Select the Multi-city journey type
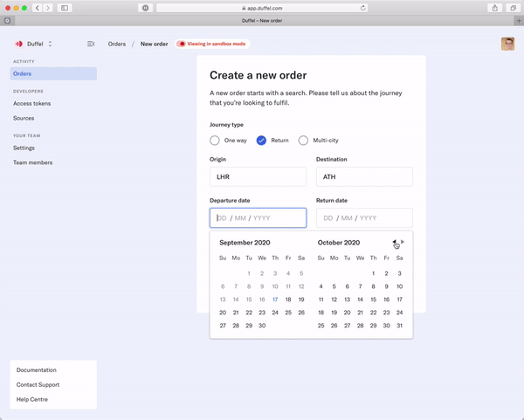524x420 pixels. point(304,141)
